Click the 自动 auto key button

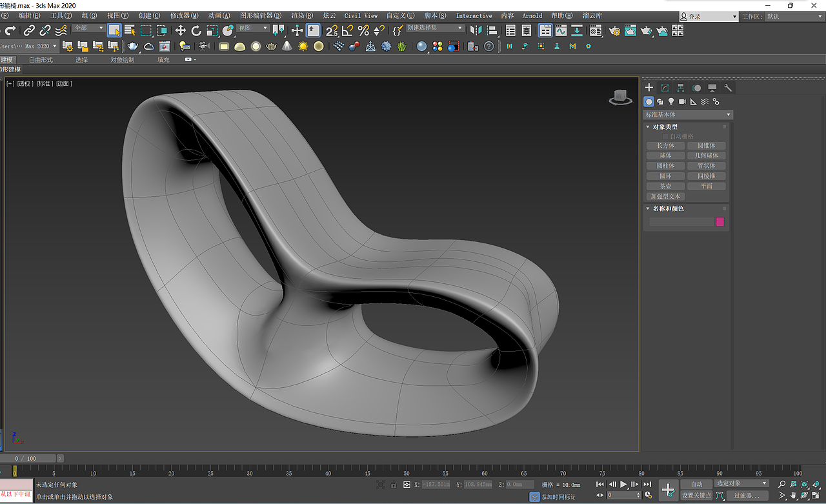point(696,484)
